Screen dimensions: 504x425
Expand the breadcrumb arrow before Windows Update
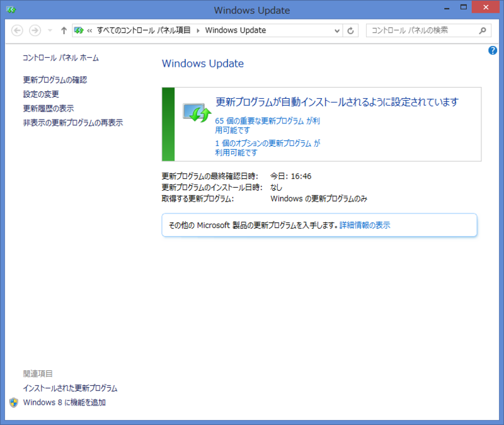point(198,30)
